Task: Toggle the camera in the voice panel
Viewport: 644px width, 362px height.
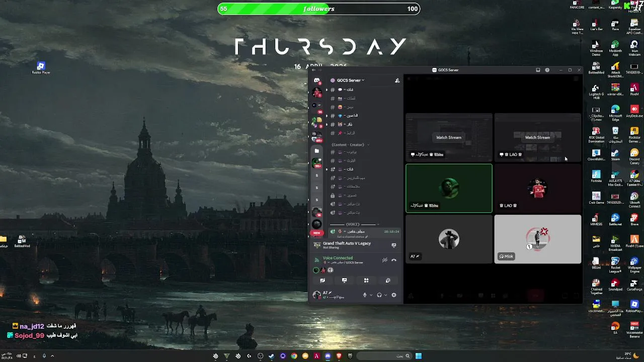Action: click(323, 281)
